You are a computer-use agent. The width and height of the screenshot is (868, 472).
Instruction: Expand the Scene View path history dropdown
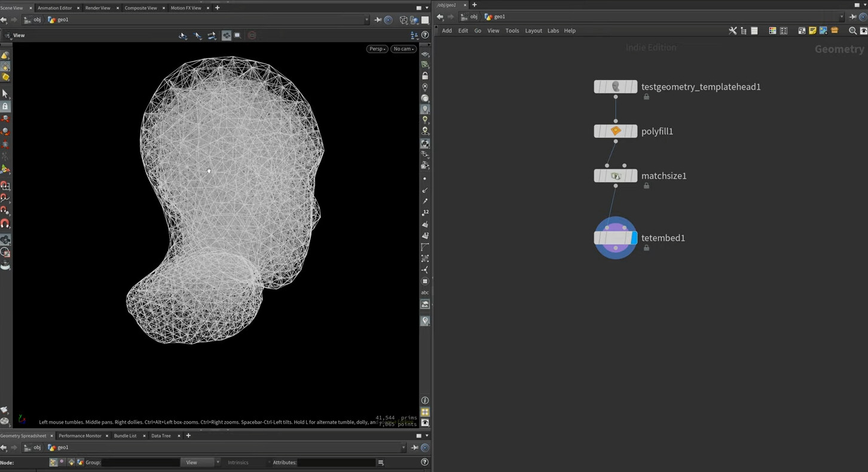coord(366,20)
